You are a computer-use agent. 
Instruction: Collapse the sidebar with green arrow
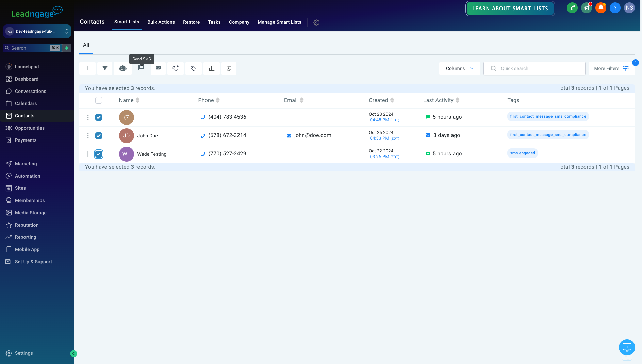[x=73, y=354]
